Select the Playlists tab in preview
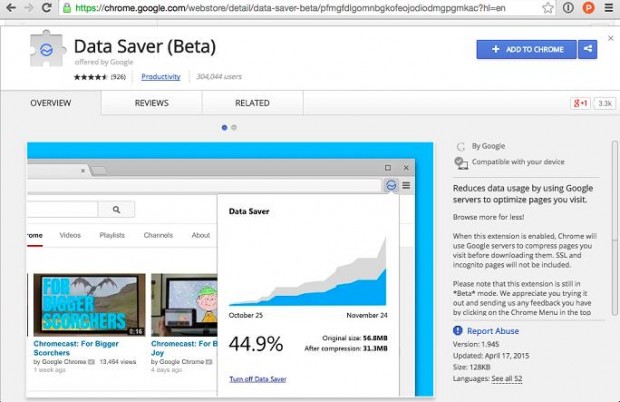The image size is (620, 402). point(112,235)
